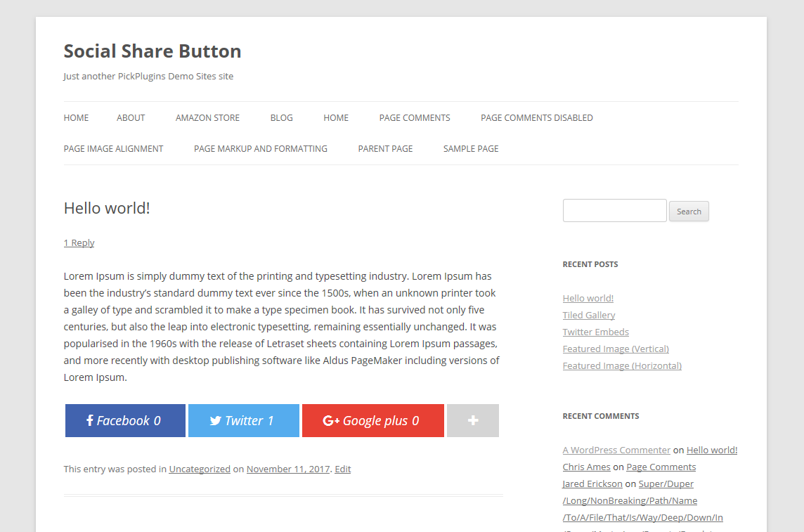Open Page Comments link in comments
This screenshot has height=532, width=804.
[661, 467]
